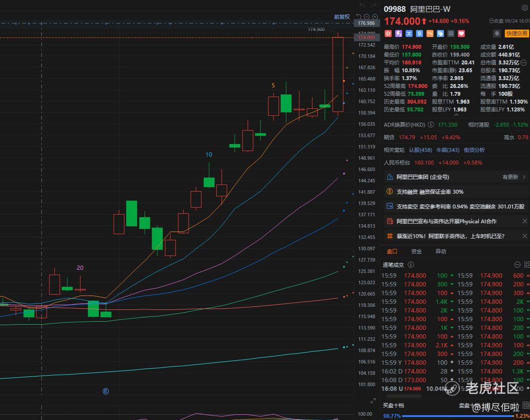
Task: Click the E earnings marker on the chart
Action: (105, 391)
